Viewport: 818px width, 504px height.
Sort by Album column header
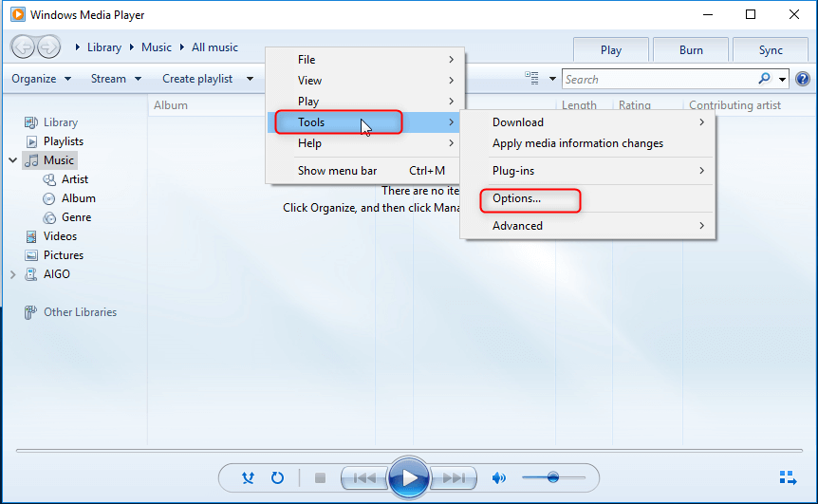171,104
